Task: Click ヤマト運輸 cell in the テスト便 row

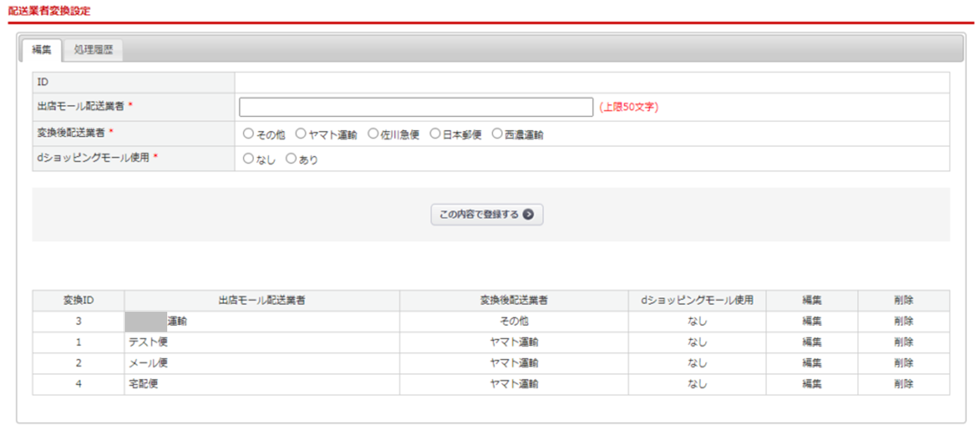Action: pyautogui.click(x=514, y=342)
